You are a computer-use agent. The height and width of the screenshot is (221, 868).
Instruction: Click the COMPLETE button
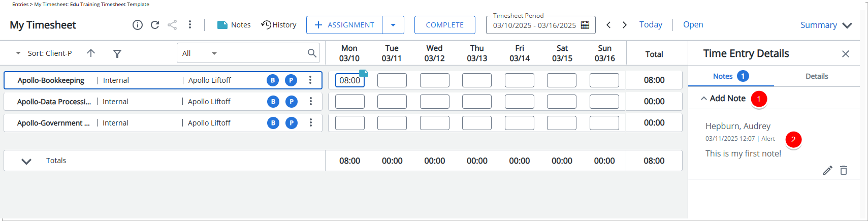(x=445, y=25)
